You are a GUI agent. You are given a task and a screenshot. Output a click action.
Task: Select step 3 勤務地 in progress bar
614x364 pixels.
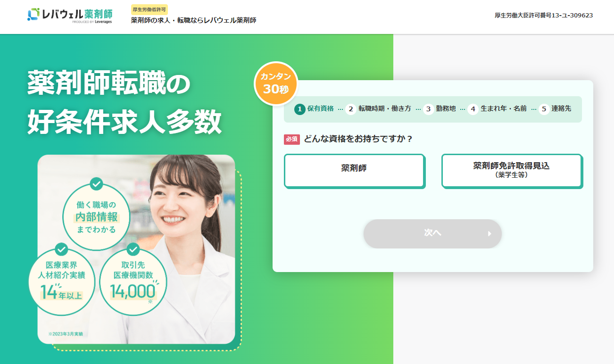[x=440, y=109]
